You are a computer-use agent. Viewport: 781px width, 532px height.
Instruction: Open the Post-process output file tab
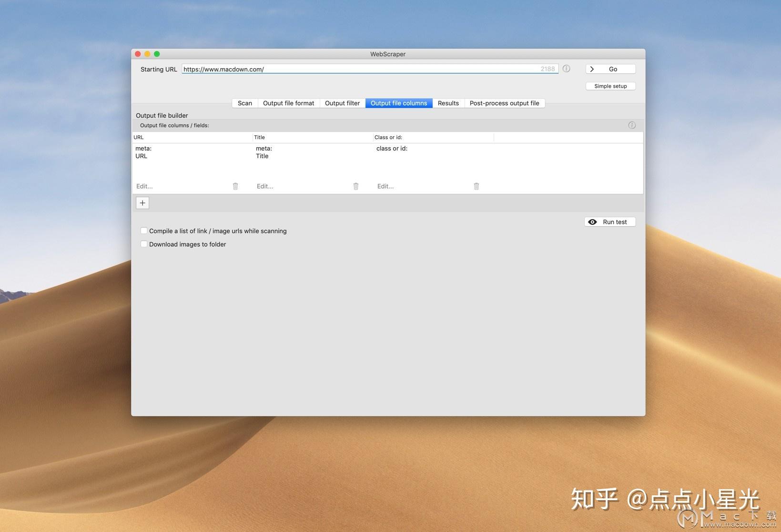pyautogui.click(x=505, y=103)
